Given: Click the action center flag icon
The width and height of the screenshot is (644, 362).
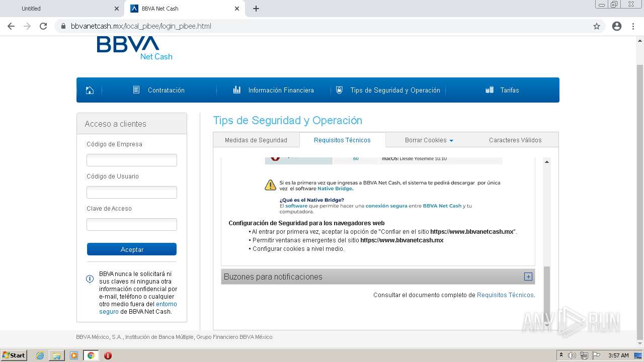Looking at the screenshot, I should click(x=596, y=355).
